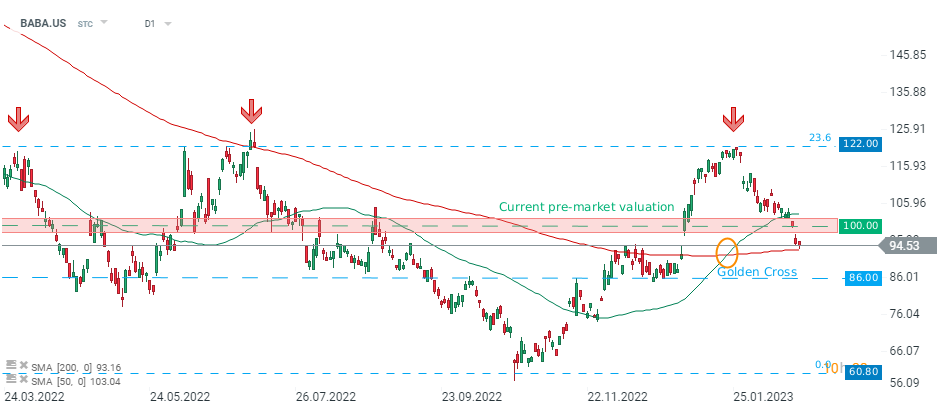This screenshot has width=949, height=413.
Task: Click the 145.85 price axis value
Action: point(907,55)
